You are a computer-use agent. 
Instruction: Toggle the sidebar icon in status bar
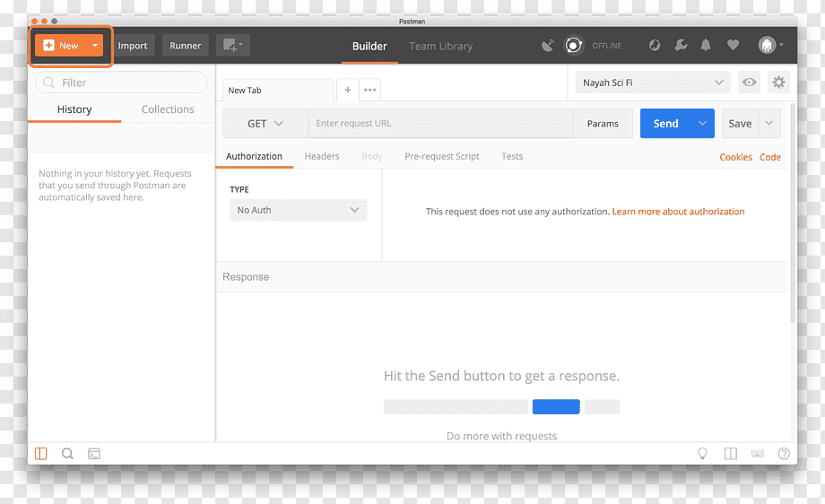coord(41,454)
